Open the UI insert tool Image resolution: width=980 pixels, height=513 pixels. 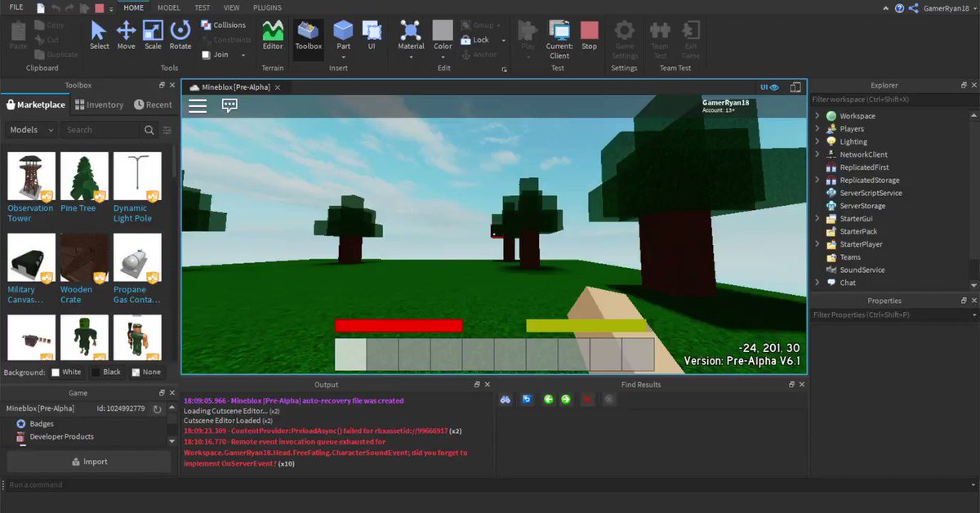coord(372,35)
